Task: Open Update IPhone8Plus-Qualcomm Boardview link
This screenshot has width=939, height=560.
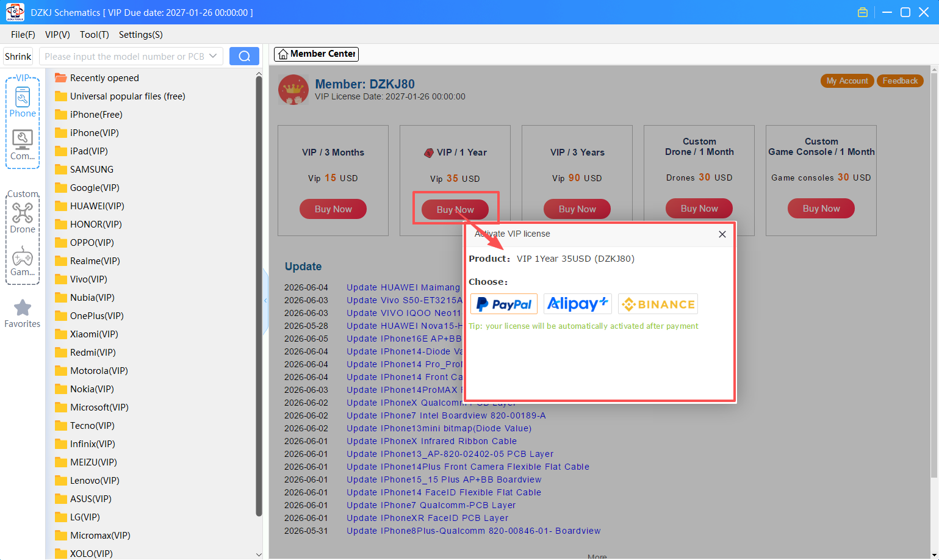Action: pos(473,531)
